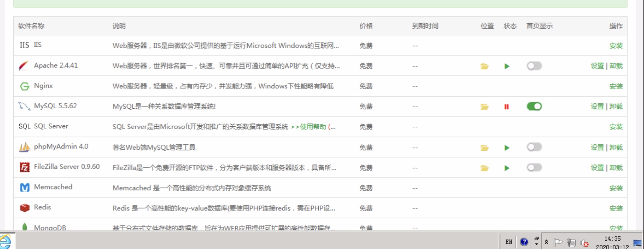Click the Apache feather logo icon

(24, 66)
